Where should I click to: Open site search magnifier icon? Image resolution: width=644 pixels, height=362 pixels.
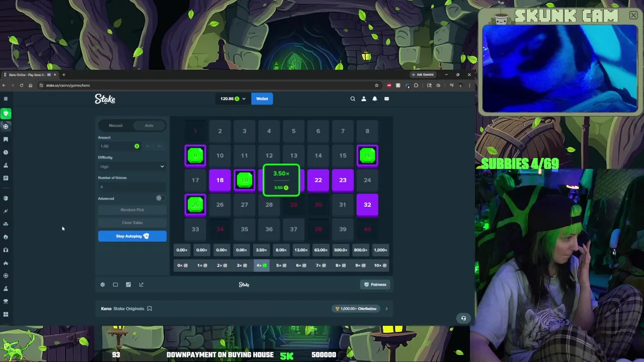click(353, 99)
